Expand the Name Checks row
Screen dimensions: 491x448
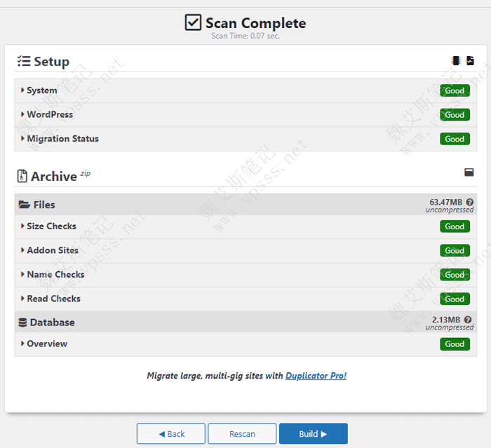[x=55, y=274]
